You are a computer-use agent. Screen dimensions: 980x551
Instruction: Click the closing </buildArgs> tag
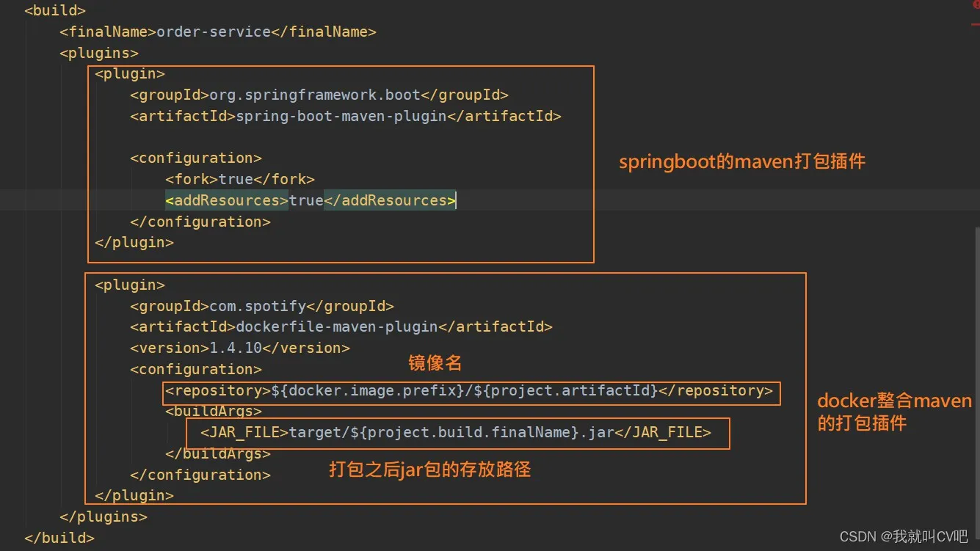pos(218,453)
